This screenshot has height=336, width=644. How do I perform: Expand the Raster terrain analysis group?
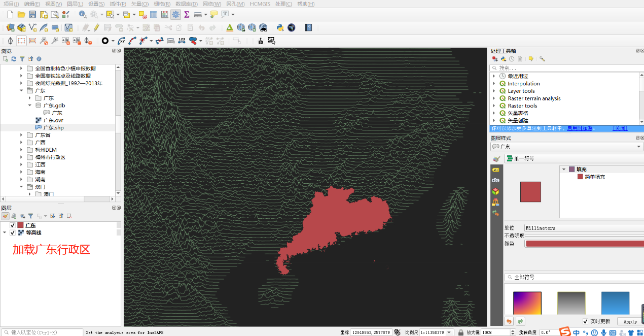[494, 98]
